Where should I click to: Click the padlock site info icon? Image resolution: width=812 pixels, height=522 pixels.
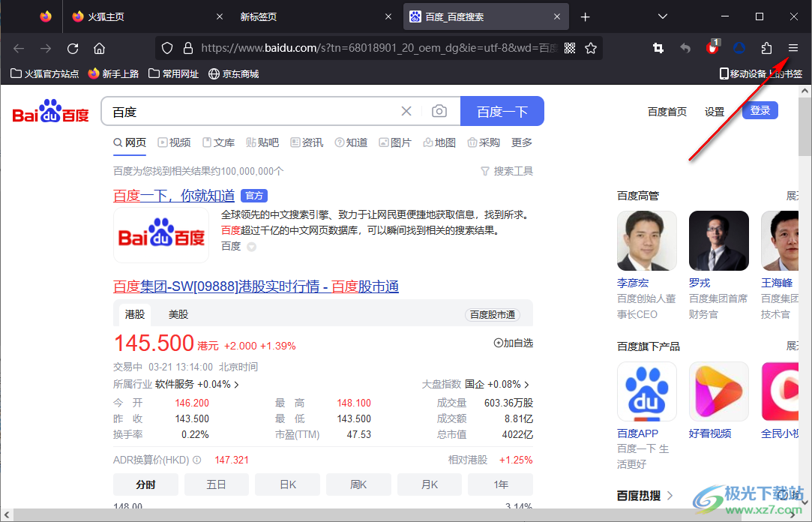pyautogui.click(x=188, y=48)
